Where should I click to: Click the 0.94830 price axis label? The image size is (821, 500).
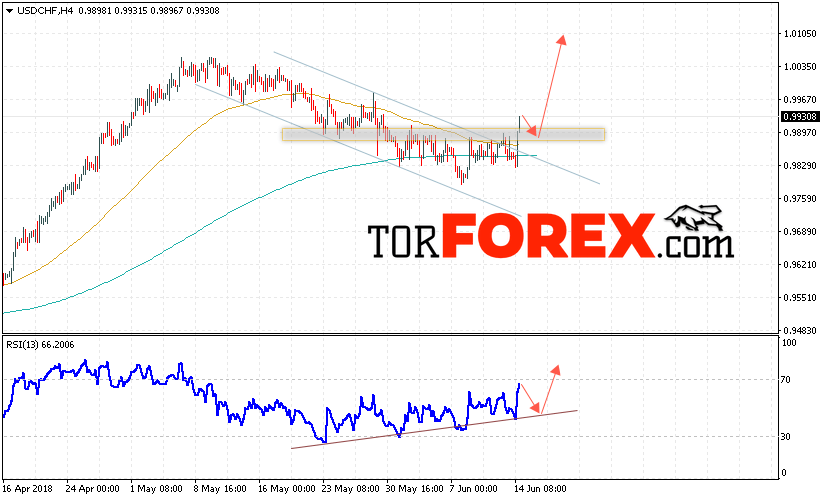800,330
